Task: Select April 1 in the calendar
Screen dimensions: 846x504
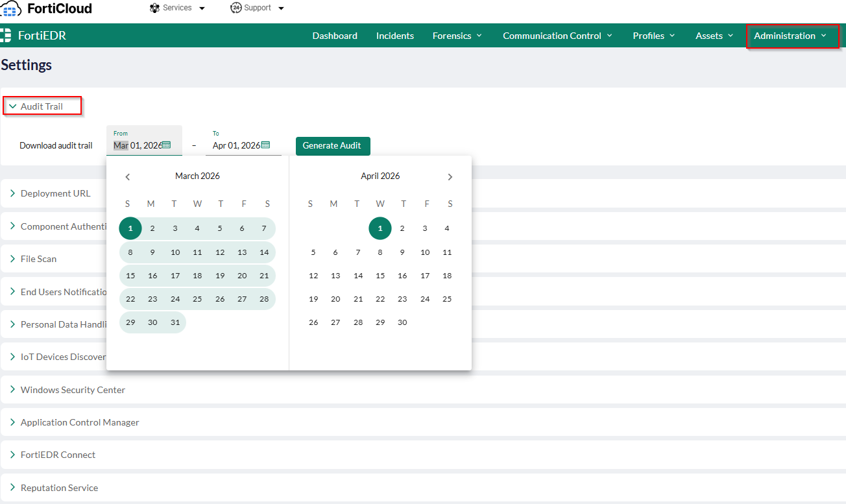Action: [x=380, y=228]
